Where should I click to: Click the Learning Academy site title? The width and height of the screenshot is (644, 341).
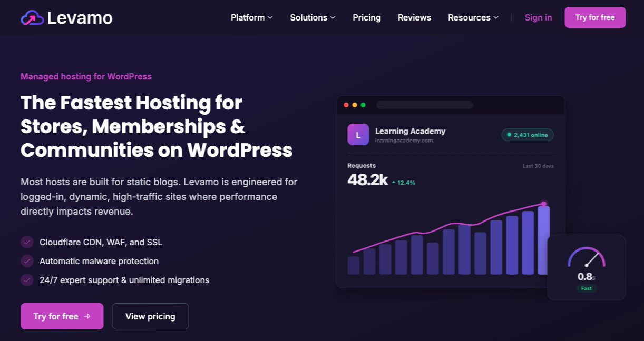(x=410, y=131)
